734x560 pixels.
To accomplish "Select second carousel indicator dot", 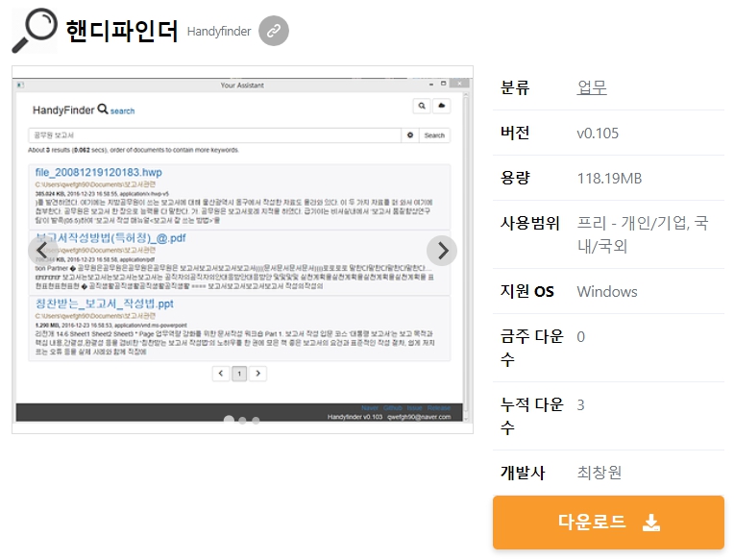I will (242, 420).
